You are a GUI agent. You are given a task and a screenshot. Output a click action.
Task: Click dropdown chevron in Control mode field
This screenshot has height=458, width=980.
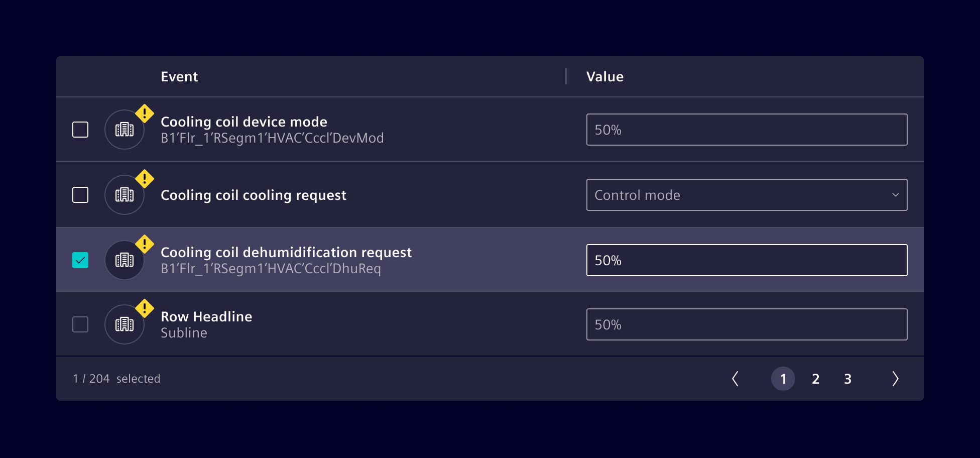[895, 195]
